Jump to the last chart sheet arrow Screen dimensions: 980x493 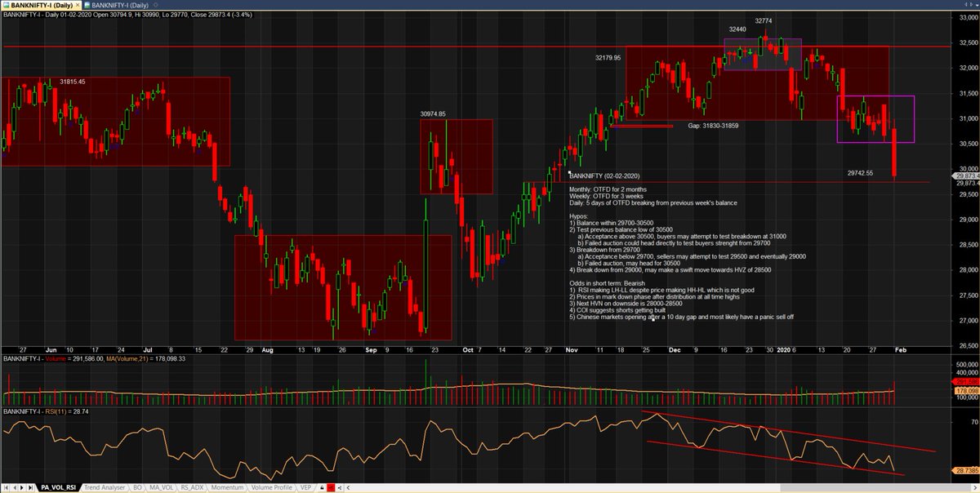pos(31,487)
